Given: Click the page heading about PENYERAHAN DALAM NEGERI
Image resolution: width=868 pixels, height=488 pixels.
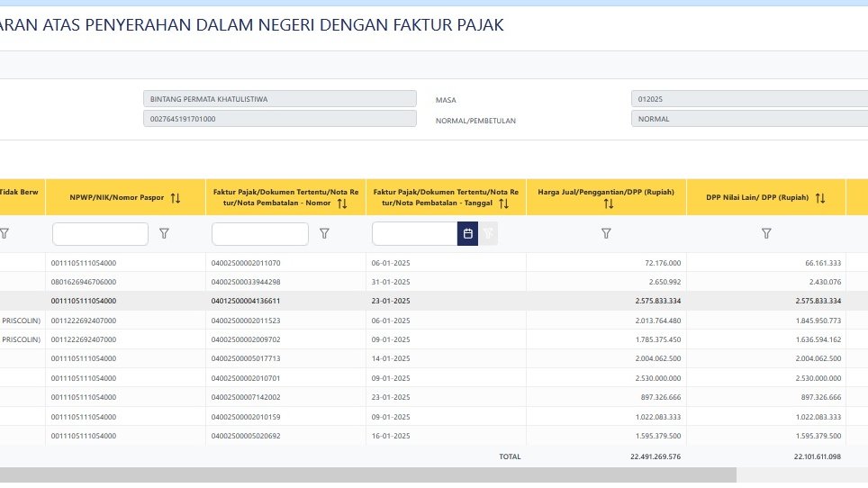Looking at the screenshot, I should click(252, 25).
